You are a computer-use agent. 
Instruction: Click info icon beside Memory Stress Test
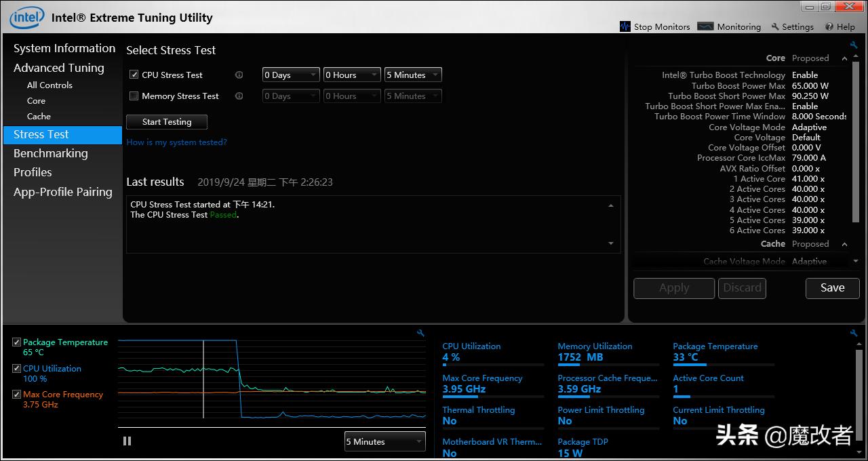click(x=239, y=96)
